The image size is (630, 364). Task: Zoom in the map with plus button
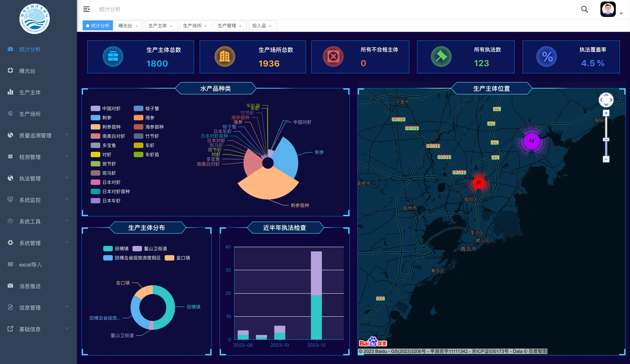pos(606,113)
